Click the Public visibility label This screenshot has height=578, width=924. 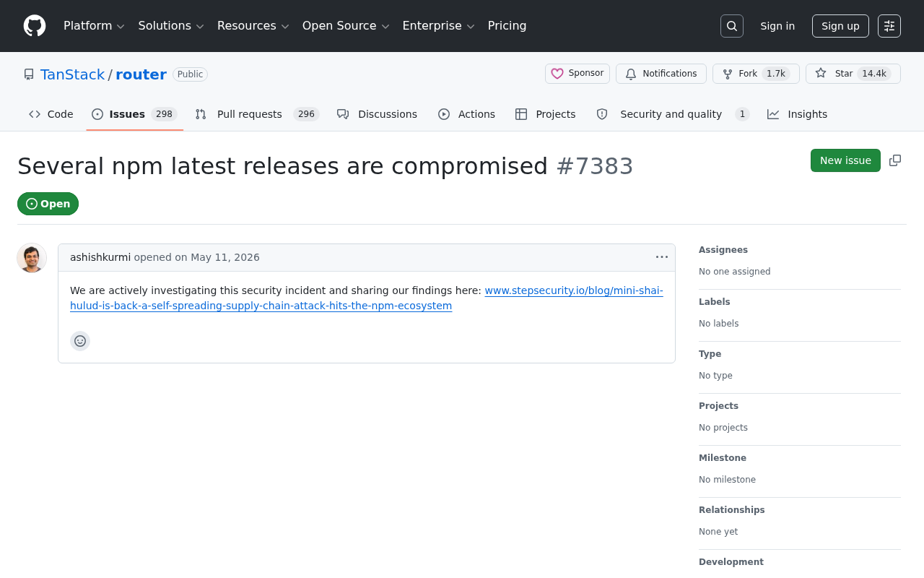[190, 74]
